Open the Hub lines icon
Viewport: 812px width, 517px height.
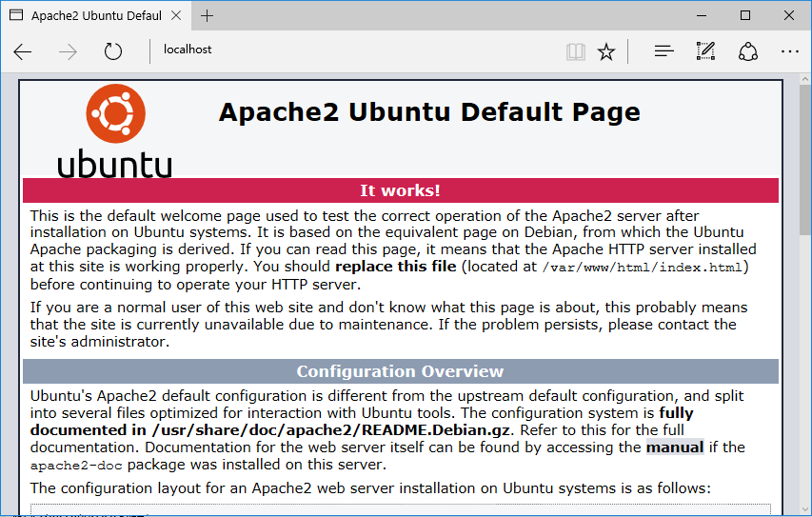pyautogui.click(x=663, y=51)
